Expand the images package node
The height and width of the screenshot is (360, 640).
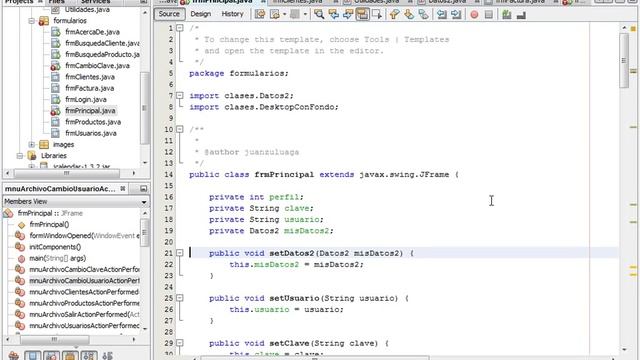click(x=32, y=144)
